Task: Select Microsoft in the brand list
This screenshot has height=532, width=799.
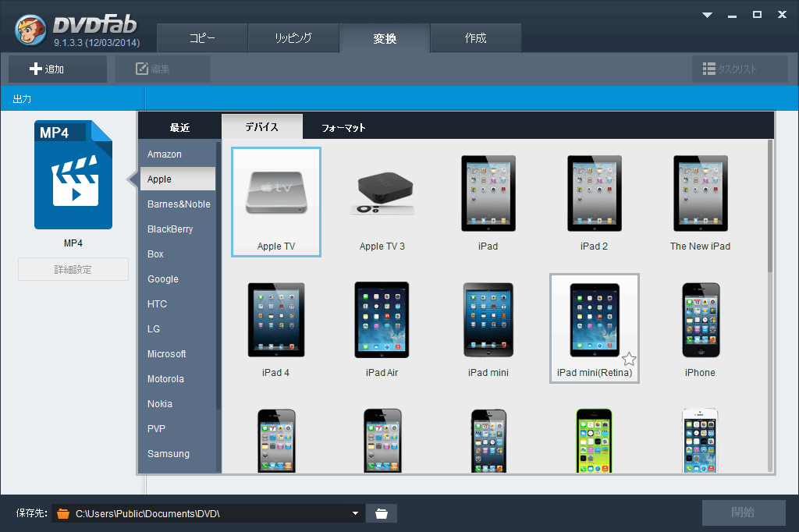Action: coord(178,353)
